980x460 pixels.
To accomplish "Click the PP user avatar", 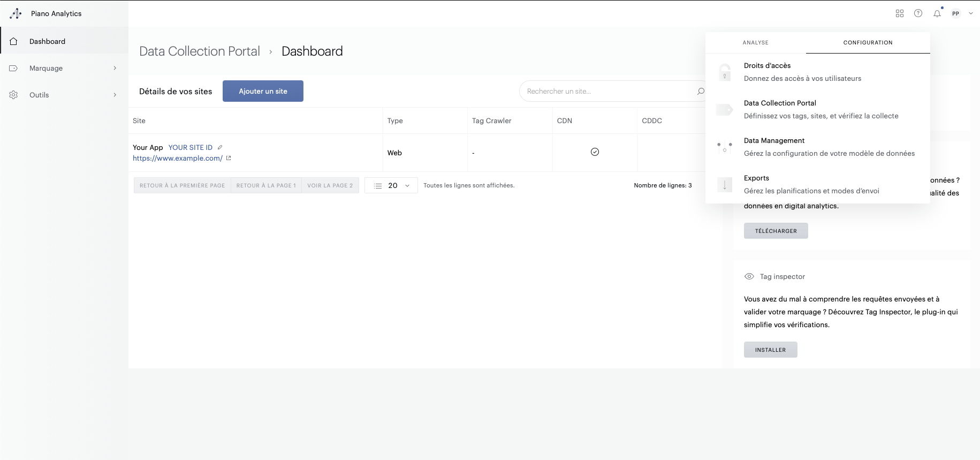I will [x=956, y=13].
